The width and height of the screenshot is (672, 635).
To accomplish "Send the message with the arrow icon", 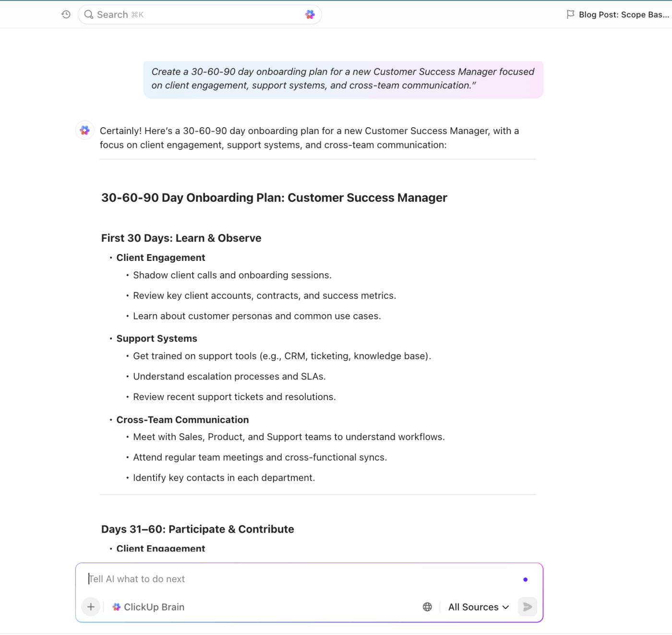I will coord(527,607).
